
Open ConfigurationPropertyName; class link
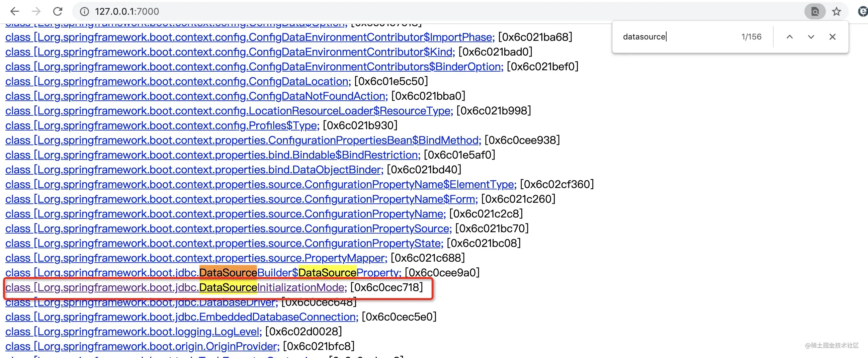coord(226,213)
